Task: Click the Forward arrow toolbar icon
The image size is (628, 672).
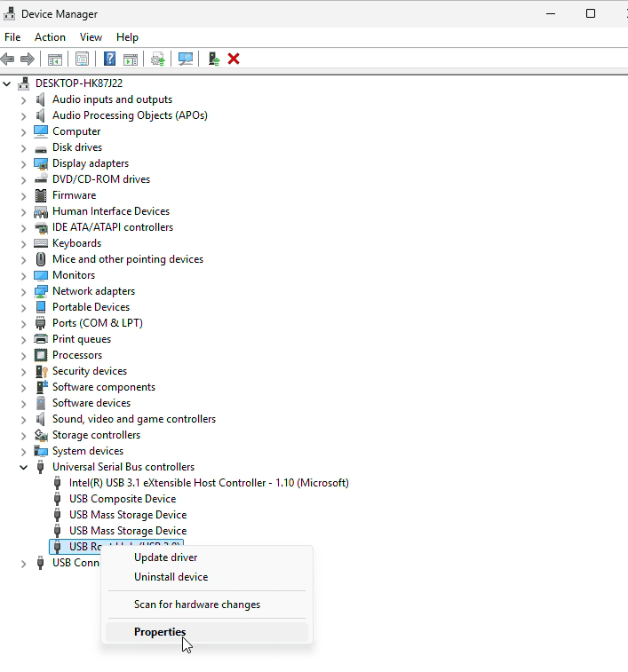Action: coord(28,59)
